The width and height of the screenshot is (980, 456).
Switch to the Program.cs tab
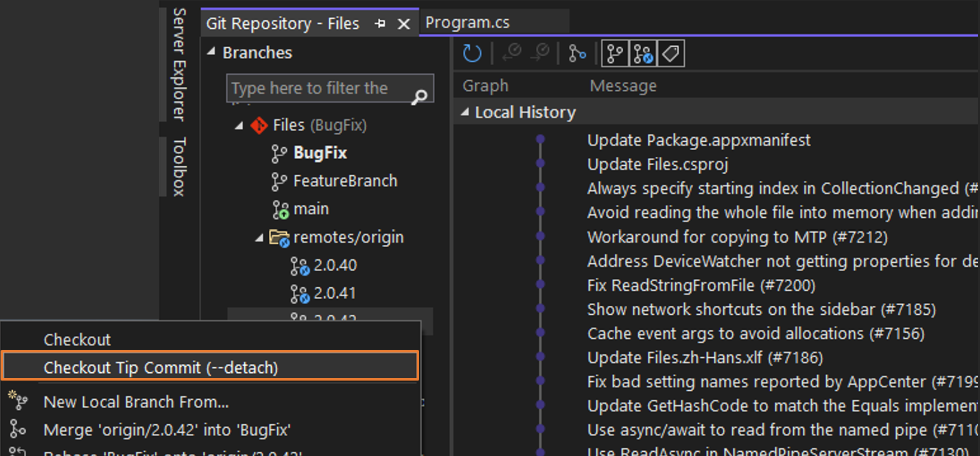(467, 23)
